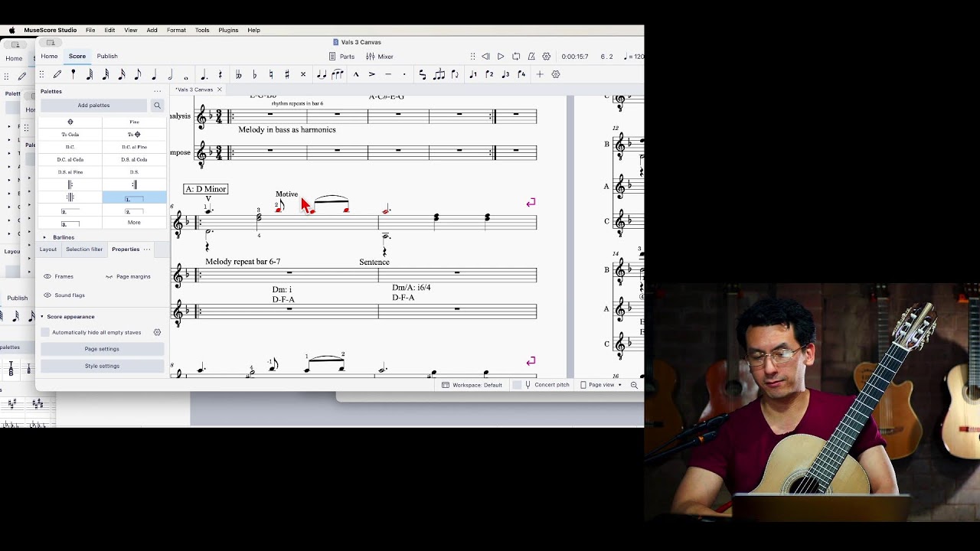Open the Apple menu

point(11,30)
